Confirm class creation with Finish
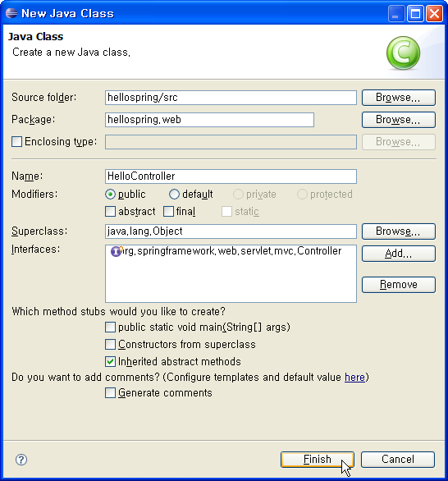448x481 pixels. tap(318, 460)
